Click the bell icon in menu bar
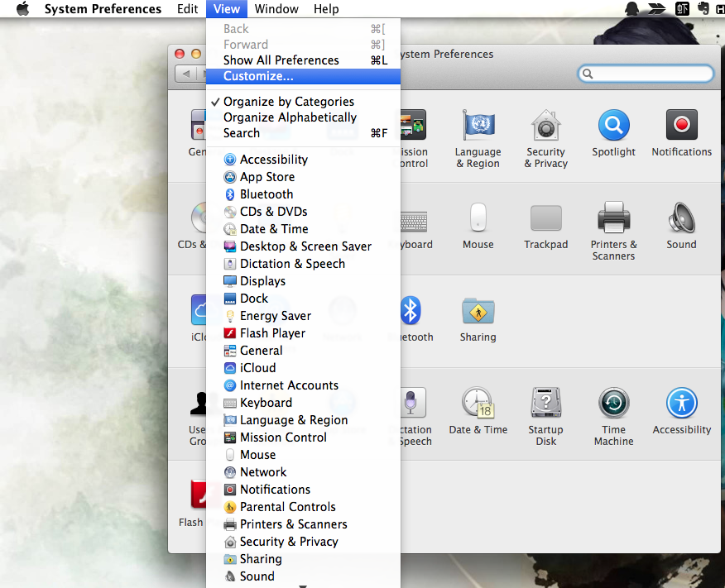This screenshot has height=588, width=725. point(631,8)
